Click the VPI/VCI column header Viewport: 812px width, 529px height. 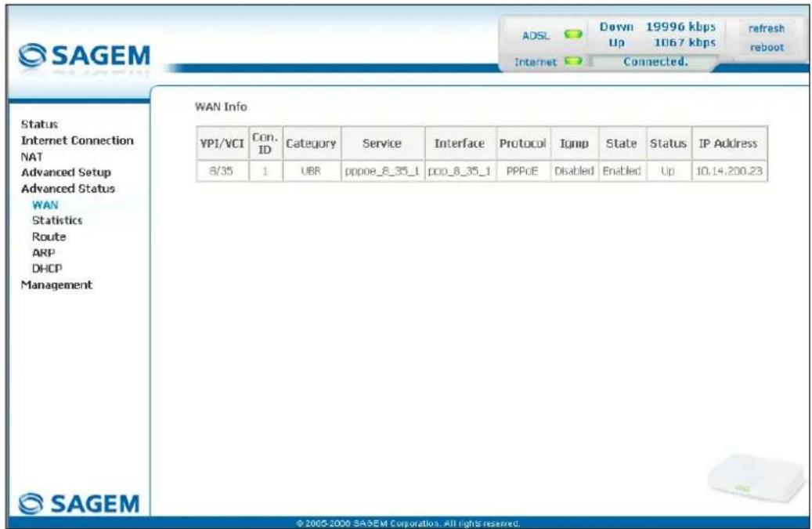(x=222, y=143)
